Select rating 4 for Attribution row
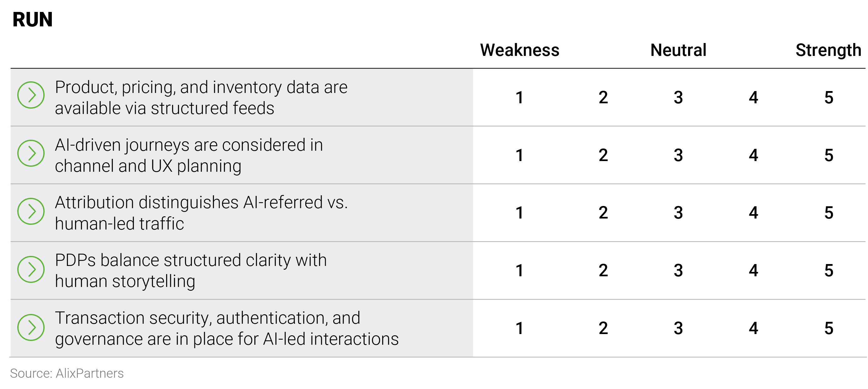Screen dimensions: 868x389 click(x=753, y=213)
